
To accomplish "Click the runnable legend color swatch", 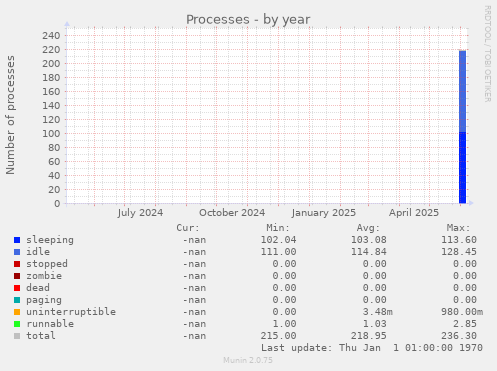I will 17,324.
